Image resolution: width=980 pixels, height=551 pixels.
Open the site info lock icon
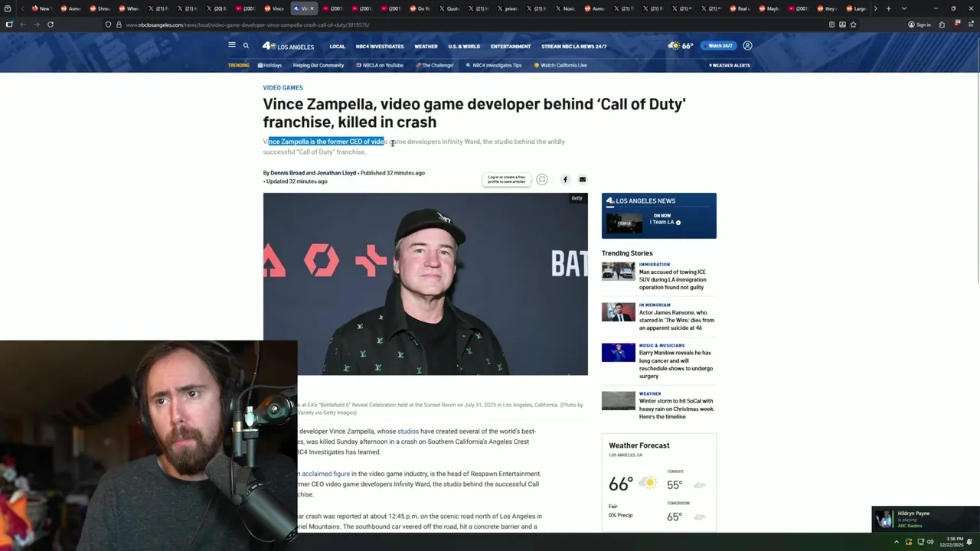click(119, 24)
